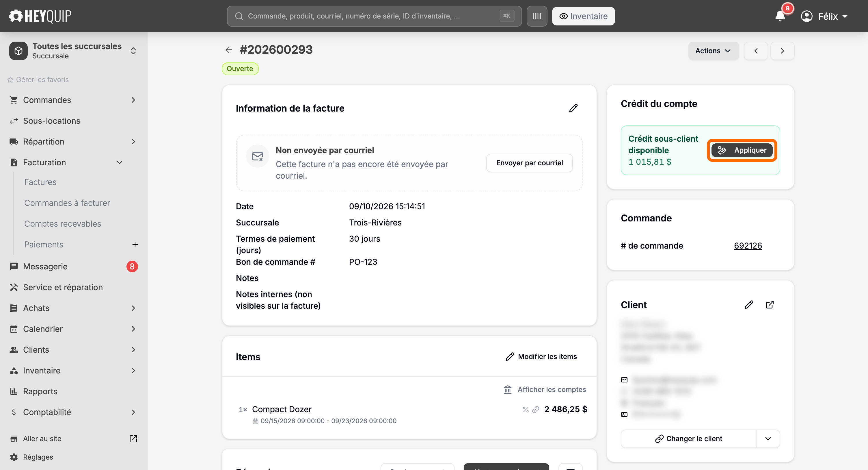Screen dimensions: 868x470
Task: Switch branch via Toutes les succursales selector
Action: pyautogui.click(x=73, y=51)
